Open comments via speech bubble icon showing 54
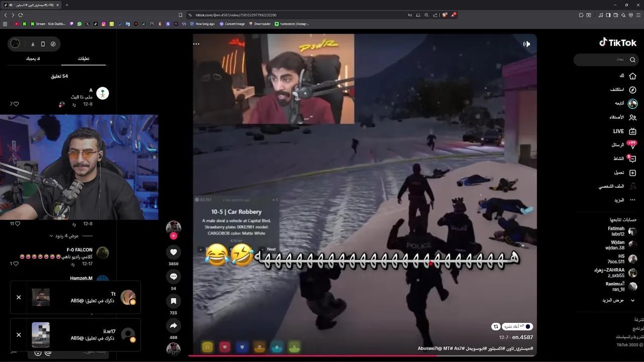The height and width of the screenshot is (362, 644). point(174,277)
